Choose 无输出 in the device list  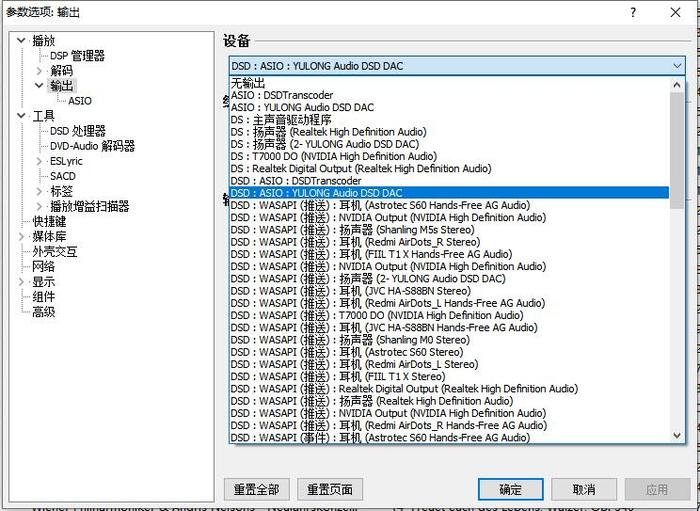click(449, 83)
